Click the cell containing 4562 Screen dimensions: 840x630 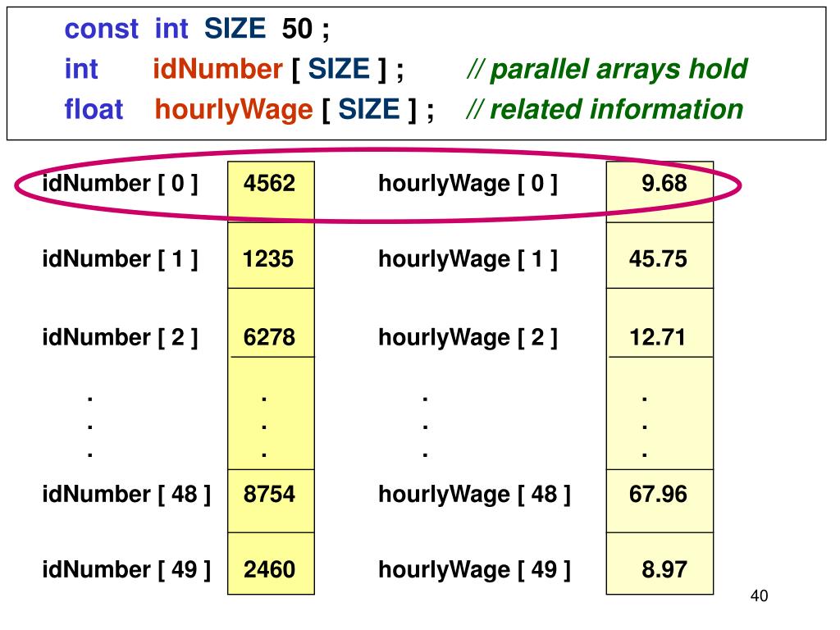pyautogui.click(x=271, y=191)
